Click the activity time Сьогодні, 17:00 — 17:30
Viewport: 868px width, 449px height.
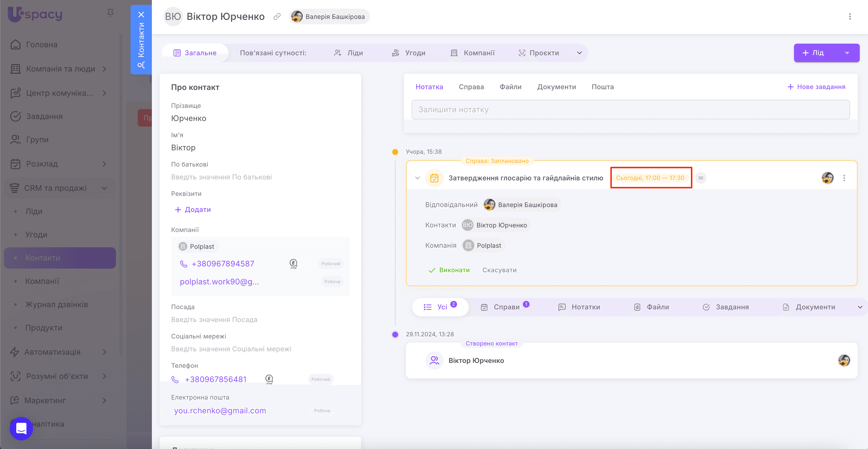pyautogui.click(x=650, y=178)
